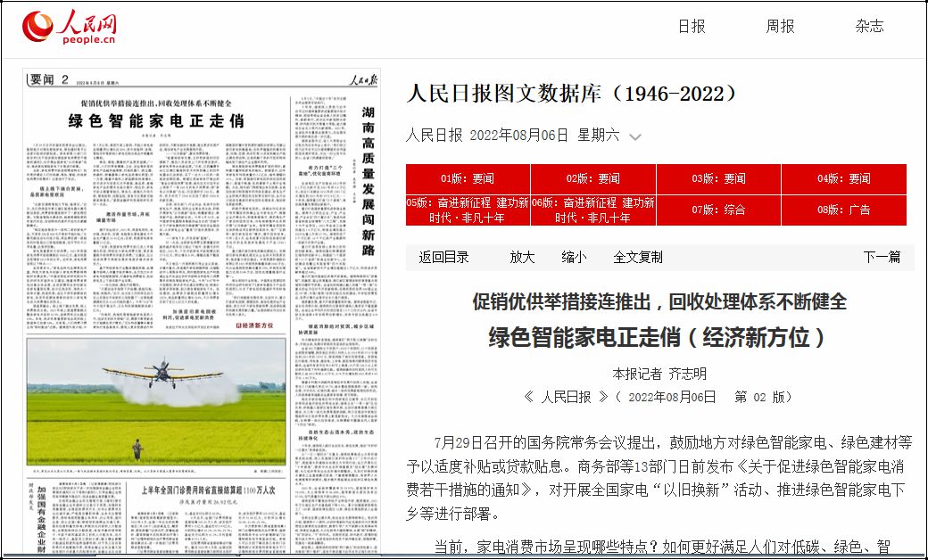
Task: Click the People.cn logo
Action: tap(70, 28)
